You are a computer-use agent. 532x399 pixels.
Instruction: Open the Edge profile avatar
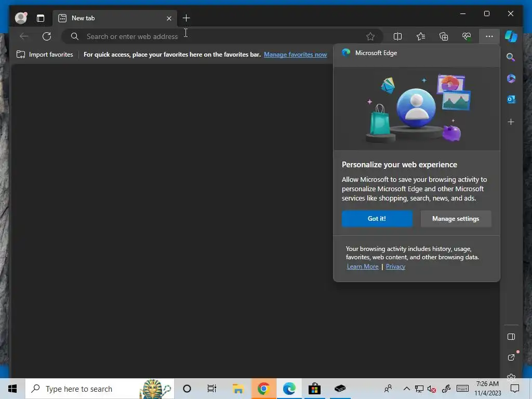(21, 18)
